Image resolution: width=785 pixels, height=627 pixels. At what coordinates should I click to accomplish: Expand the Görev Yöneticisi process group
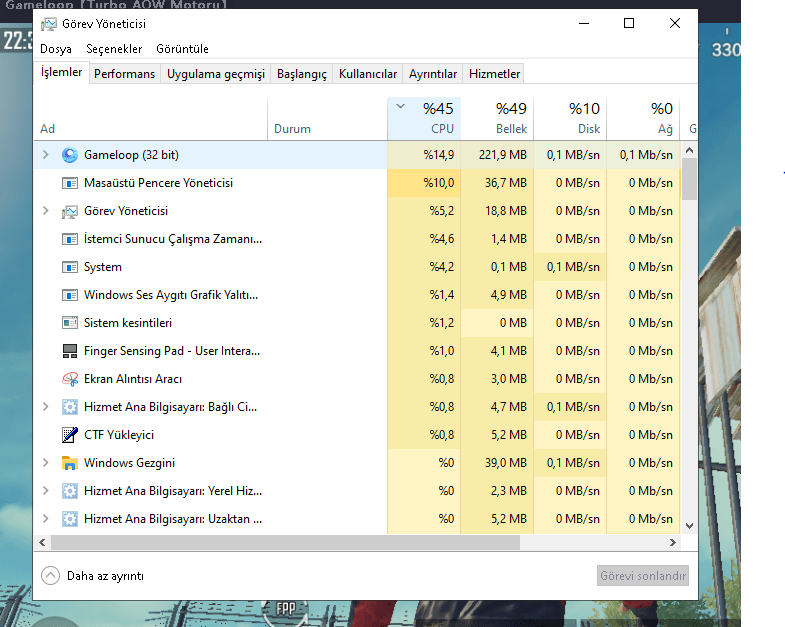point(46,211)
